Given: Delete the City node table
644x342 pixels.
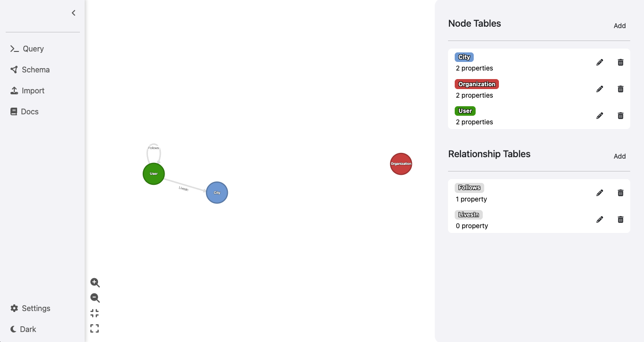Looking at the screenshot, I should click(620, 62).
